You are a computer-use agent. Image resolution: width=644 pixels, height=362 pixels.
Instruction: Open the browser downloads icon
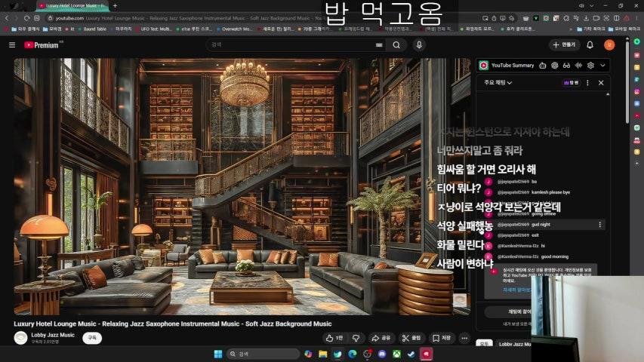(586, 18)
